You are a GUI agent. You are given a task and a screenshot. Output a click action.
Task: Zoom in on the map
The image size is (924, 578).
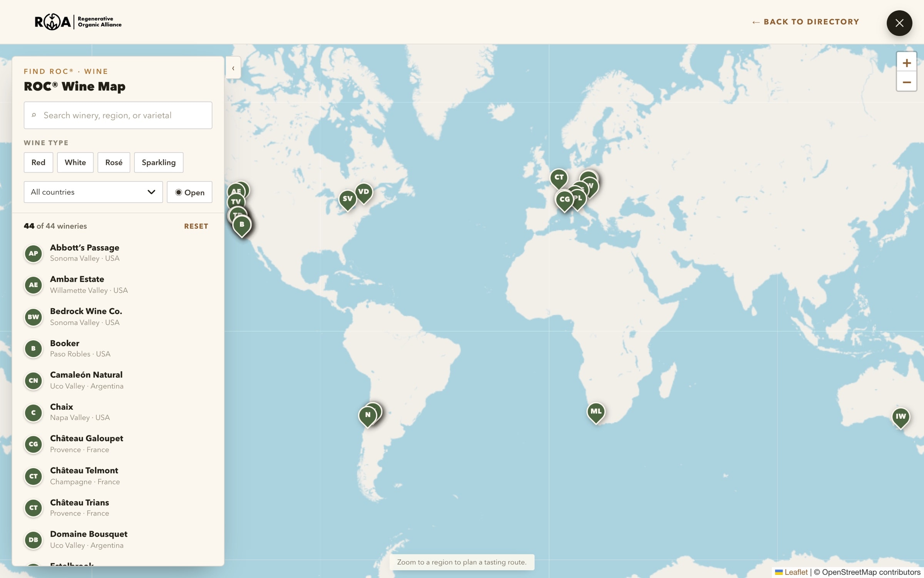tap(906, 63)
